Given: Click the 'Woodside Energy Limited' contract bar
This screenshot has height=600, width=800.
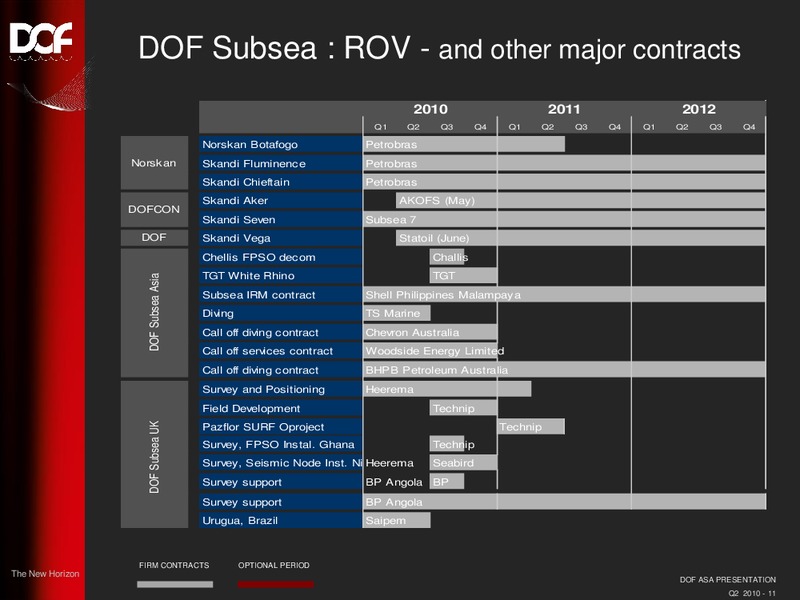Looking at the screenshot, I should tap(430, 351).
